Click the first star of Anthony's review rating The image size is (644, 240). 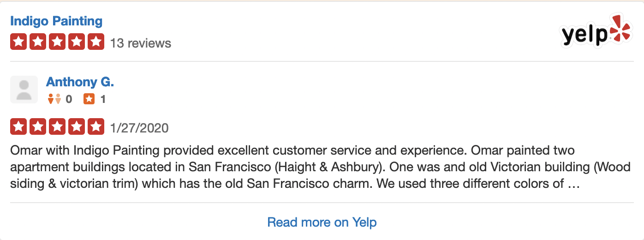18,126
